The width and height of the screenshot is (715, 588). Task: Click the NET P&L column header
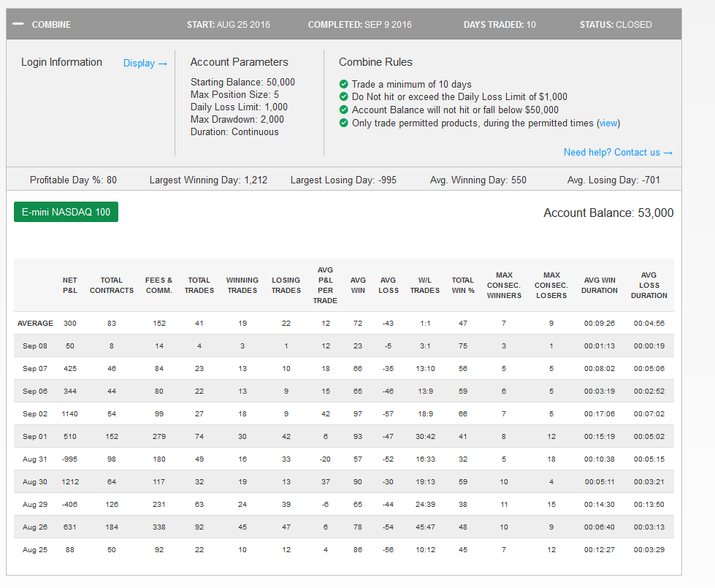tap(70, 285)
